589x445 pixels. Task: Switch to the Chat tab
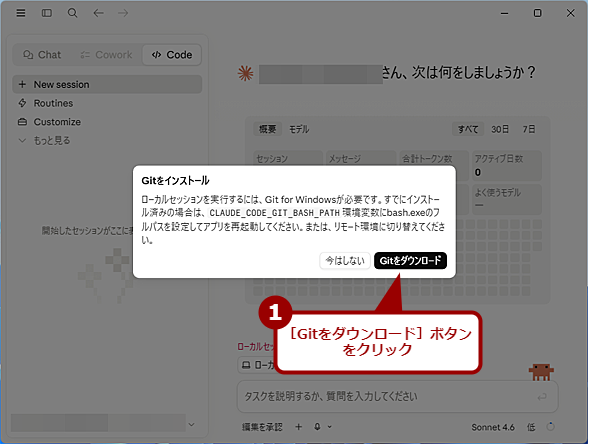[42, 55]
